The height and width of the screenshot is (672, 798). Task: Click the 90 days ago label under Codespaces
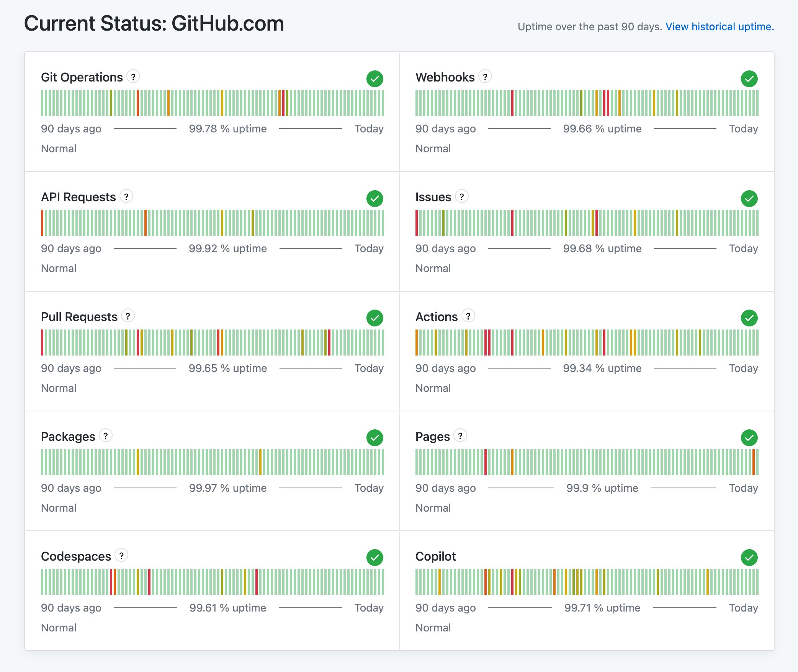tap(70, 608)
